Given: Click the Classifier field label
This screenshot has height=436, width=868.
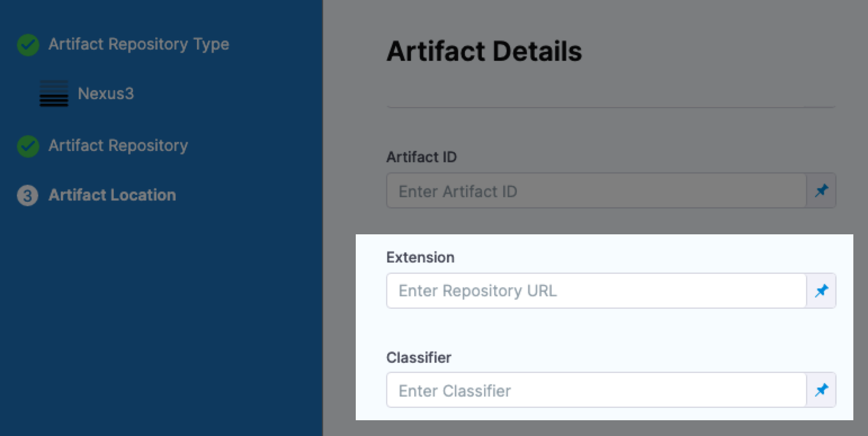Looking at the screenshot, I should pyautogui.click(x=419, y=358).
